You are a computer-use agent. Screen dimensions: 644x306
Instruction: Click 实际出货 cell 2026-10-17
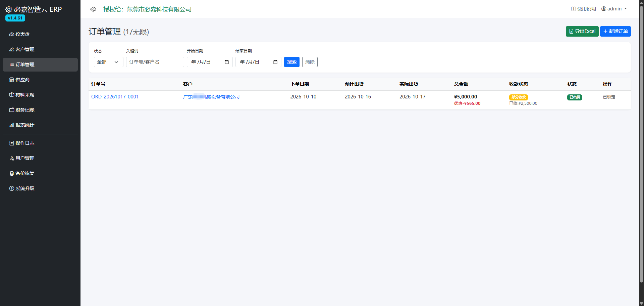[413, 97]
